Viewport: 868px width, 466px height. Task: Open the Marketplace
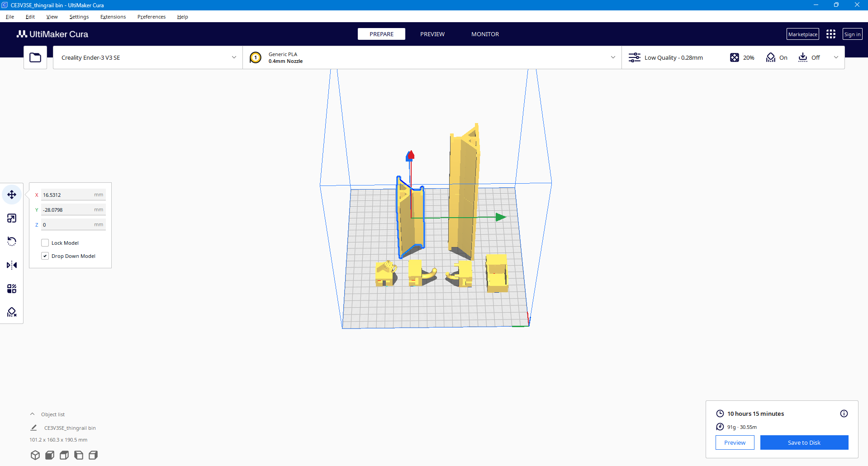pyautogui.click(x=803, y=34)
